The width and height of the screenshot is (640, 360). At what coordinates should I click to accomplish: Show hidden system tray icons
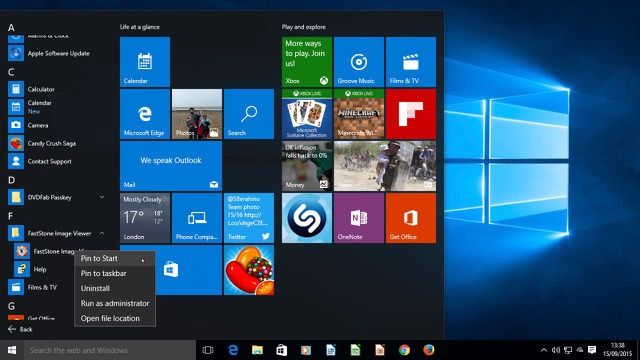(544, 350)
